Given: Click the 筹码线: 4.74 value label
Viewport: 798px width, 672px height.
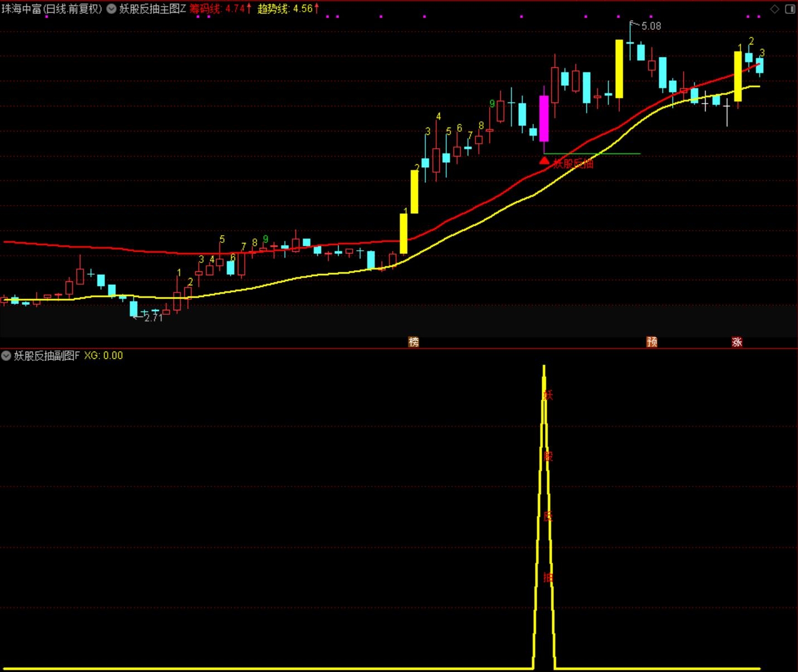Looking at the screenshot, I should [220, 9].
